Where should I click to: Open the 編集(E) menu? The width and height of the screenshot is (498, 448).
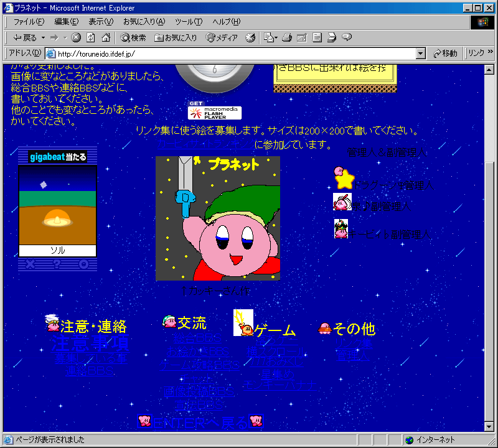[67, 22]
